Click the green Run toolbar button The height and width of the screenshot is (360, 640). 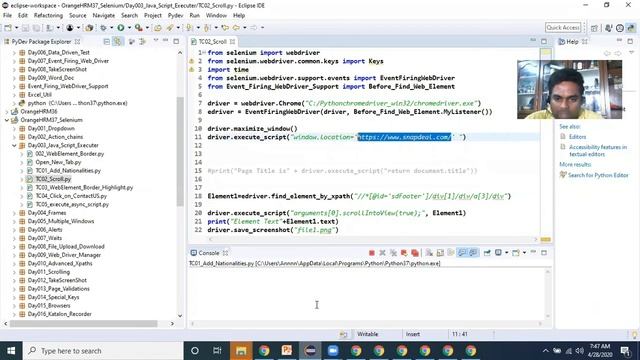(x=121, y=28)
